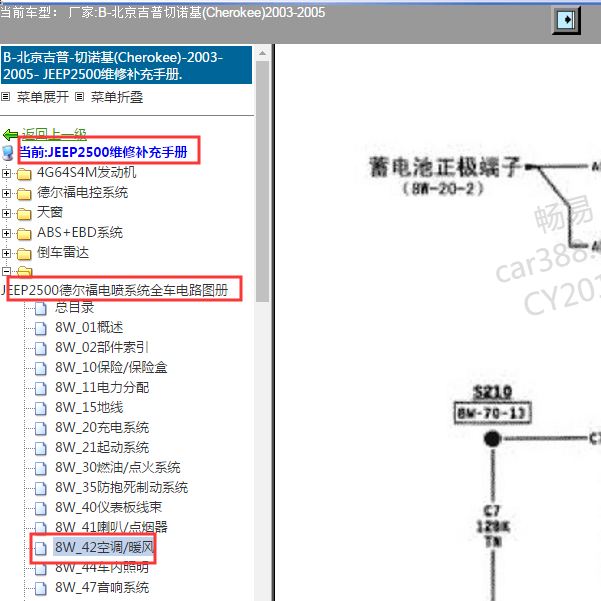
Task: Open the 8W_40仪表板线束 document
Action: pyautogui.click(x=108, y=507)
